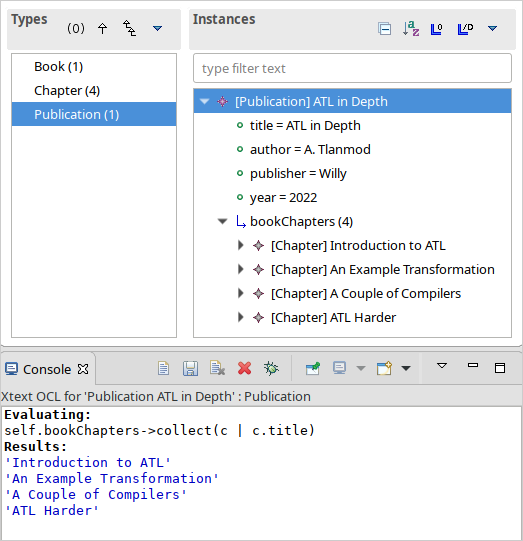Select [Chapter] A Couple of Compilers
The height and width of the screenshot is (541, 523).
coord(366,294)
